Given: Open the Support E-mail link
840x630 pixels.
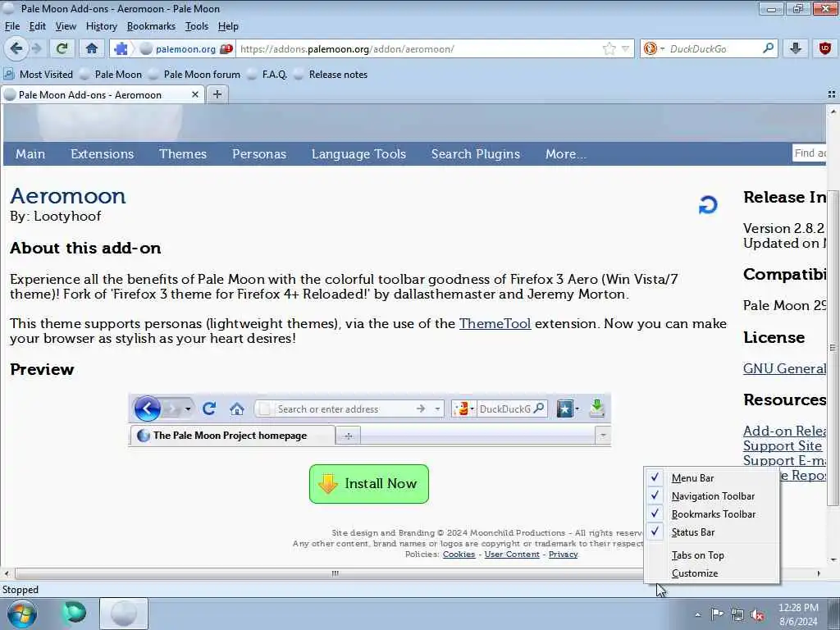Looking at the screenshot, I should pyautogui.click(x=785, y=460).
